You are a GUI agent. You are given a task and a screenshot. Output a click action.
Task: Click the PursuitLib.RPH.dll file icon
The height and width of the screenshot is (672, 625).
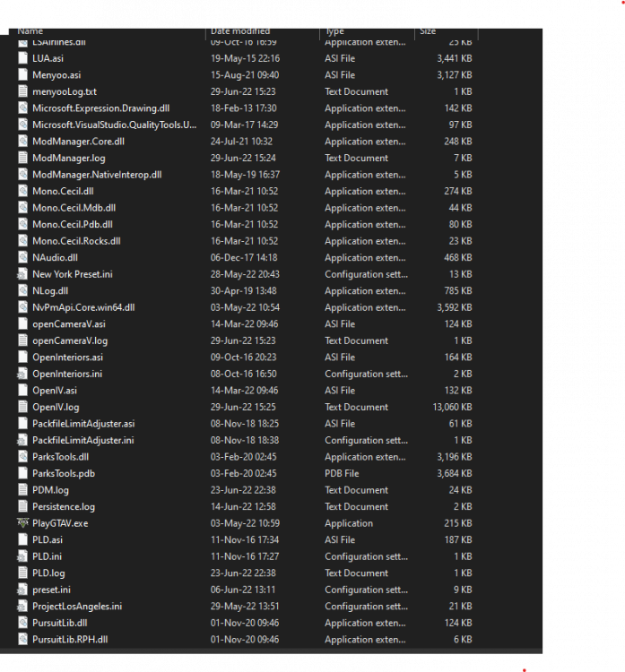point(22,640)
